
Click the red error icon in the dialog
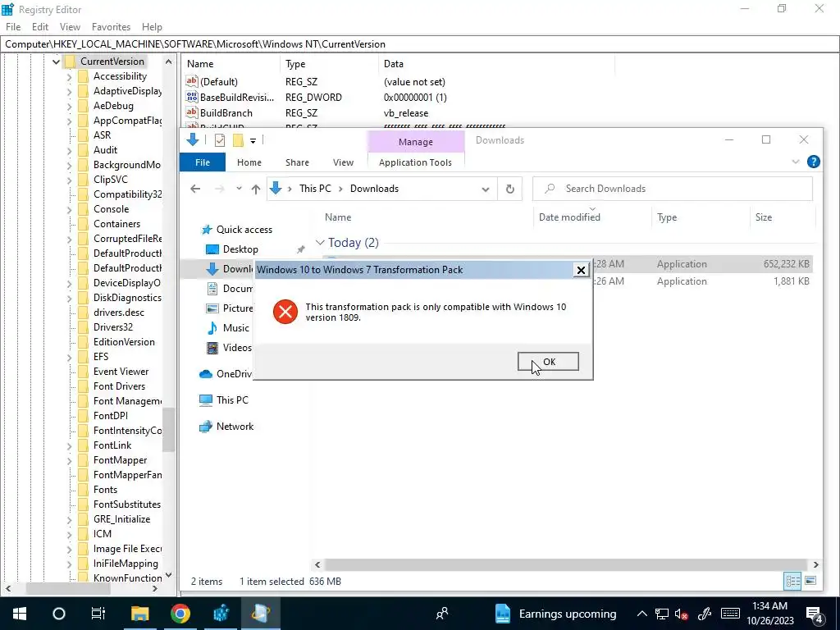pyautogui.click(x=285, y=312)
